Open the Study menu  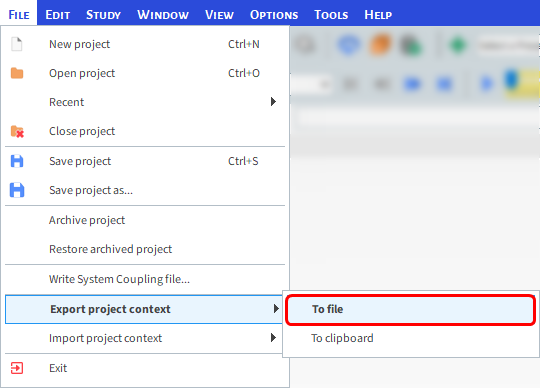103,15
